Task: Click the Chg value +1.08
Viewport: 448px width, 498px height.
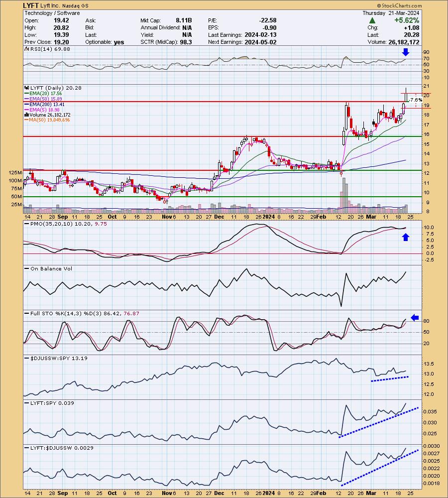Action: (412, 27)
